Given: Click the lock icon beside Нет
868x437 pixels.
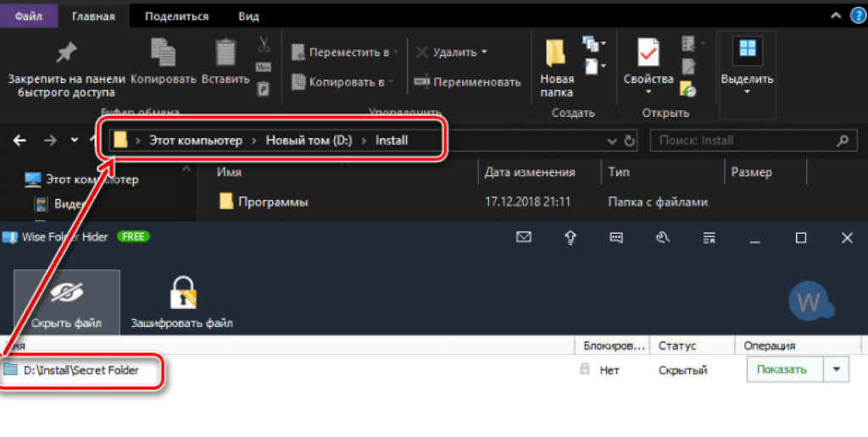Looking at the screenshot, I should pos(585,369).
